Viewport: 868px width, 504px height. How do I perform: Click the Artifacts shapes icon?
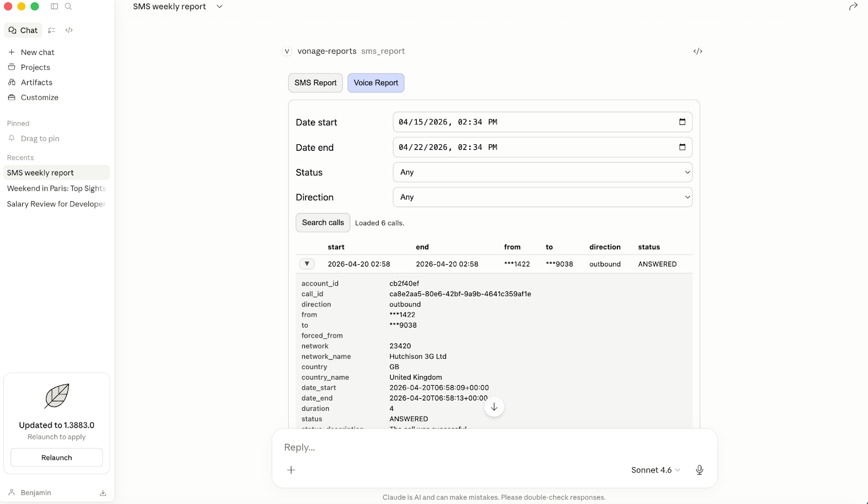(11, 82)
